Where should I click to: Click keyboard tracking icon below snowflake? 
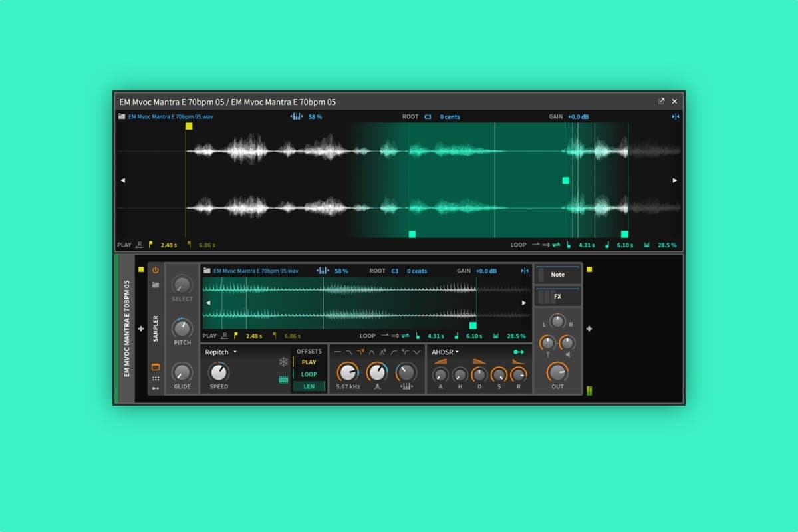284,380
